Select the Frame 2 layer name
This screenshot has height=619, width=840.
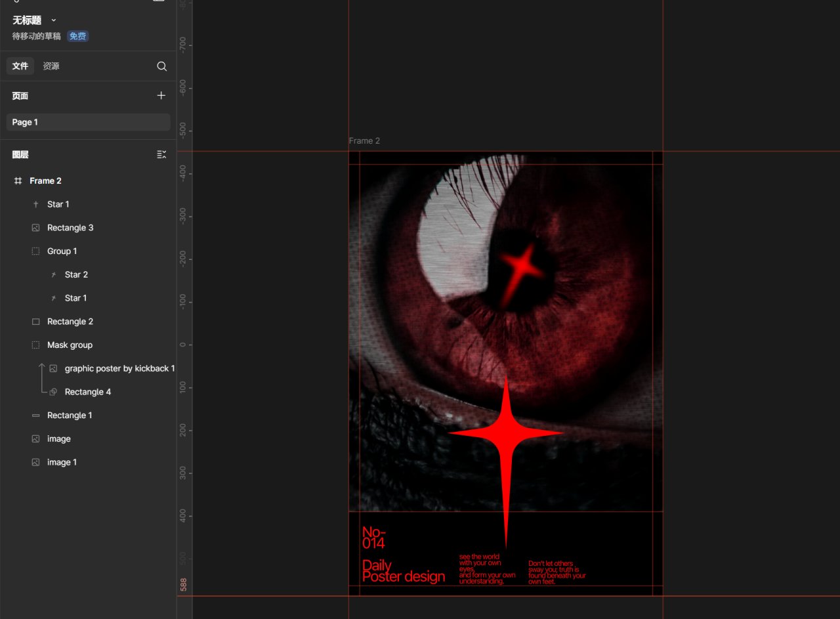coord(45,181)
